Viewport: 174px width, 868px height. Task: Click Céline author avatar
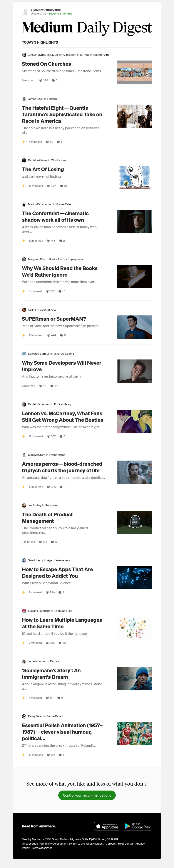24,310
